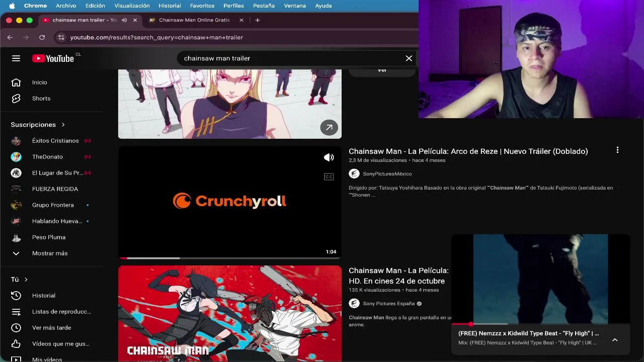Go forward with the browser forward arrow

pyautogui.click(x=26, y=37)
